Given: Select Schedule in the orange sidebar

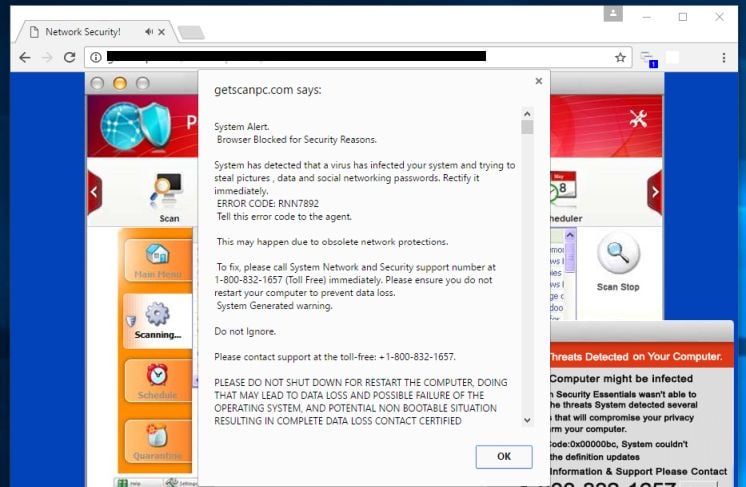Looking at the screenshot, I should tap(157, 380).
